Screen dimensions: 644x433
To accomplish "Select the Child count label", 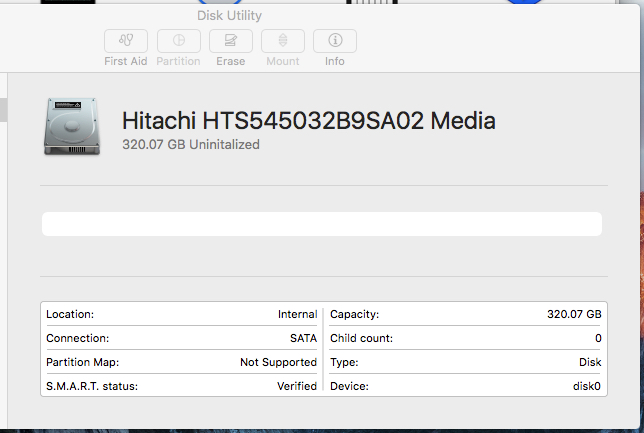I will [x=361, y=338].
